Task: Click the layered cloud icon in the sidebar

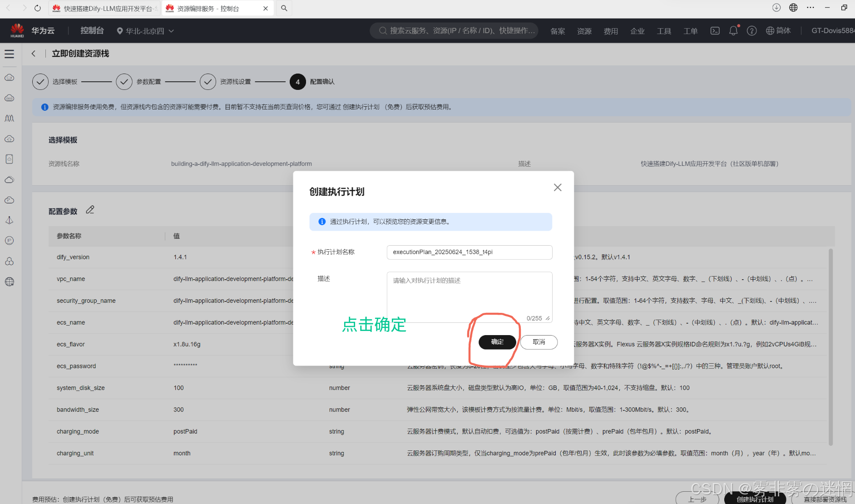Action: (9, 180)
